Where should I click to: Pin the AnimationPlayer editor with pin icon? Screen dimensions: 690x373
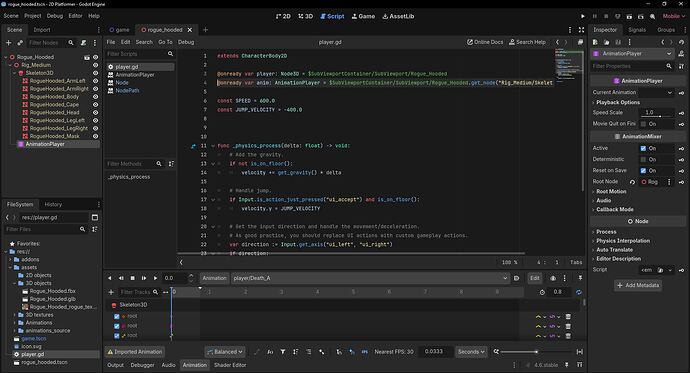click(580, 278)
